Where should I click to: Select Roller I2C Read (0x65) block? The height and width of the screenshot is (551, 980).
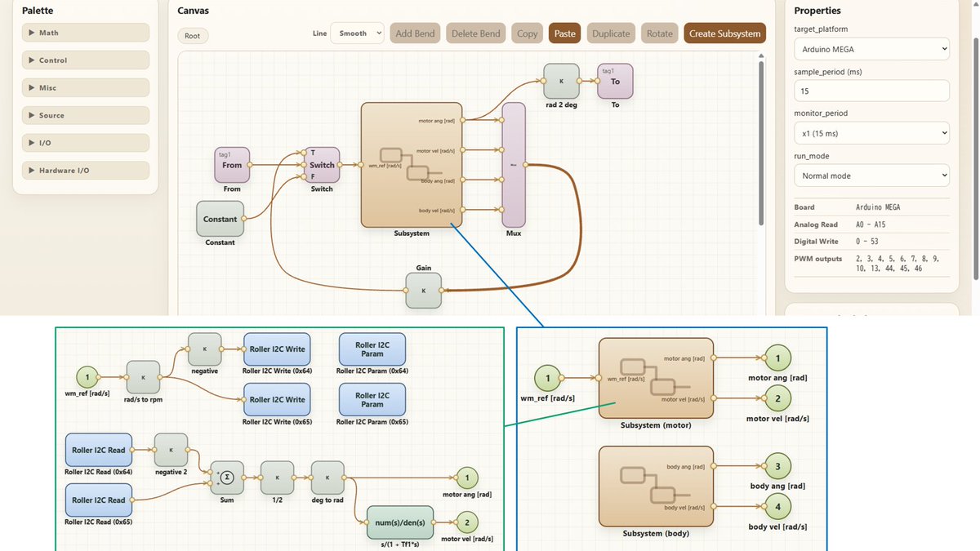coord(99,500)
